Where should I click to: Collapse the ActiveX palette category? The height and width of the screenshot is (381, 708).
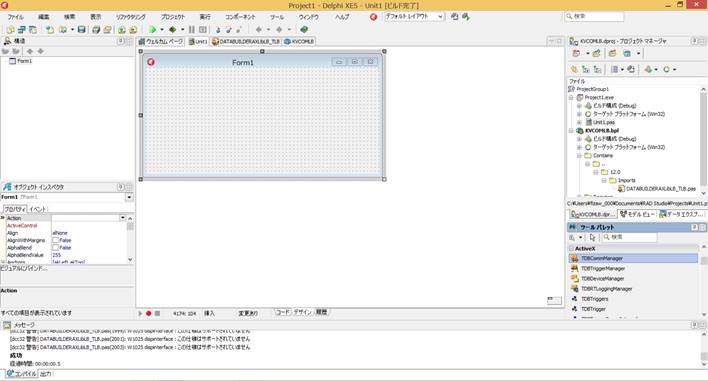click(x=572, y=249)
